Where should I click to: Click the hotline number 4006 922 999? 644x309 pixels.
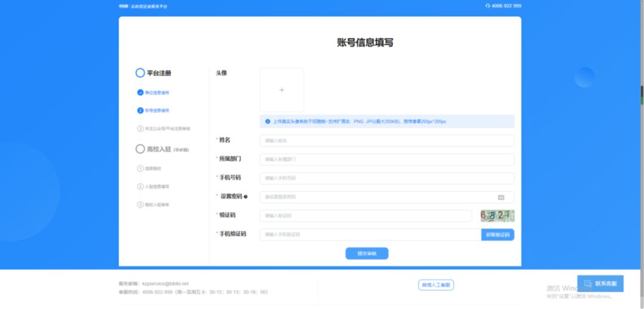pos(506,6)
